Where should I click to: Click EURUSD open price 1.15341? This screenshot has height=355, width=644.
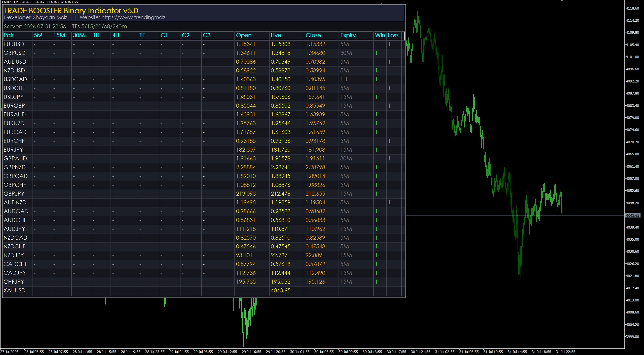[x=246, y=44]
